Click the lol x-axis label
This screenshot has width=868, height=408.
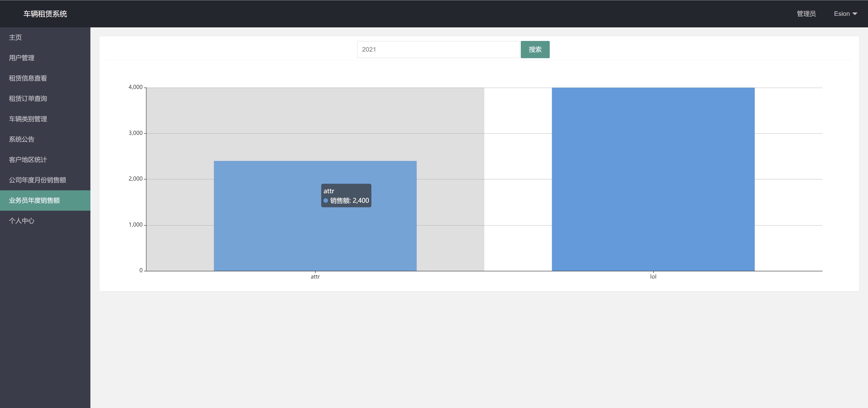click(653, 277)
